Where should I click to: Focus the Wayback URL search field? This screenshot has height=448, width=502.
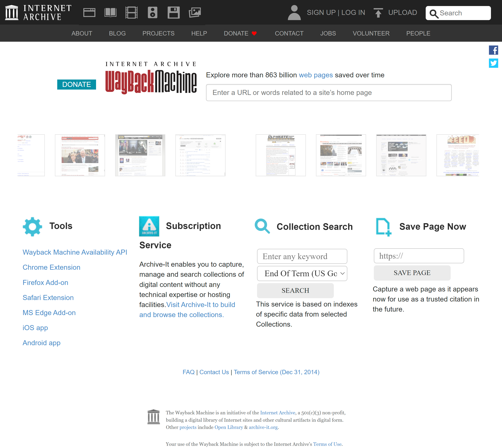coord(329,93)
